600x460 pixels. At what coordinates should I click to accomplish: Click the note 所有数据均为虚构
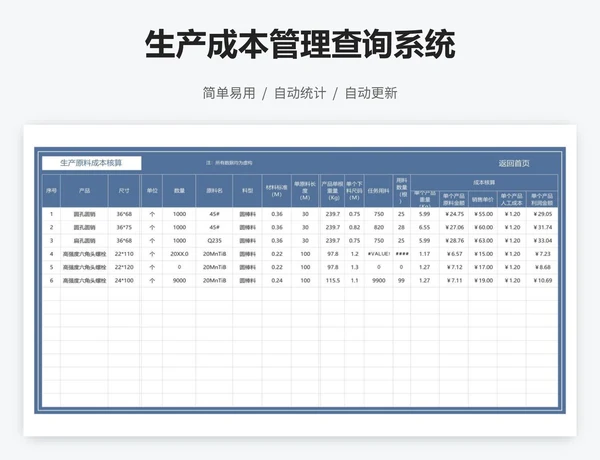click(234, 163)
